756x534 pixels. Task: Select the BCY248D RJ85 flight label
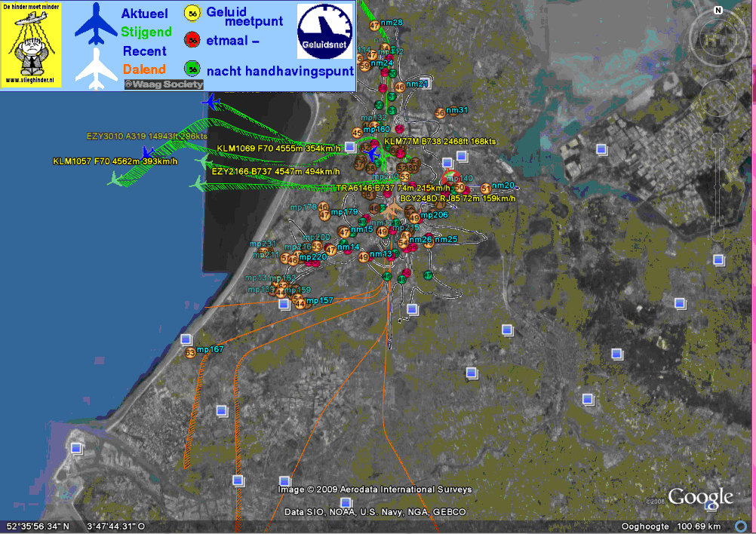tap(457, 198)
